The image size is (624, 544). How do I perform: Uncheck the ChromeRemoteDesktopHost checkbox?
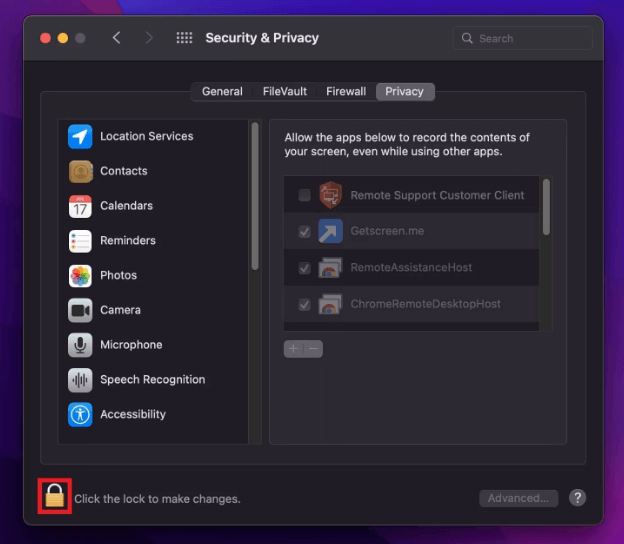click(304, 304)
